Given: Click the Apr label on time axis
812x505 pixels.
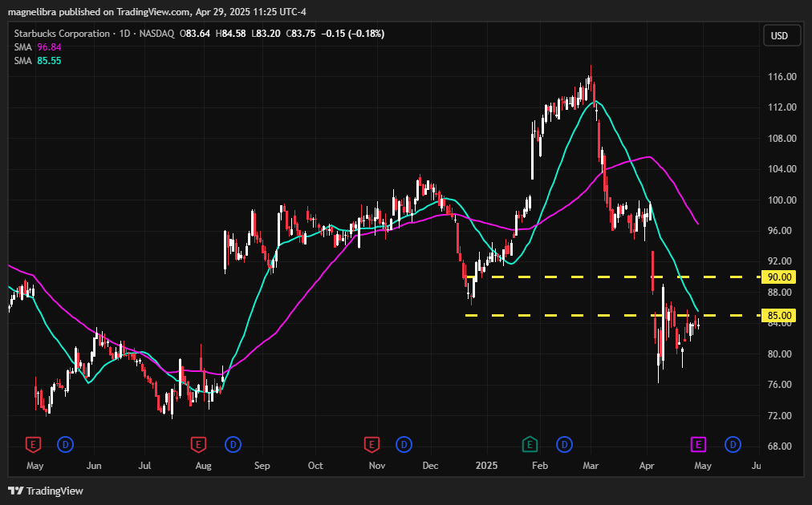Looking at the screenshot, I should click(647, 466).
